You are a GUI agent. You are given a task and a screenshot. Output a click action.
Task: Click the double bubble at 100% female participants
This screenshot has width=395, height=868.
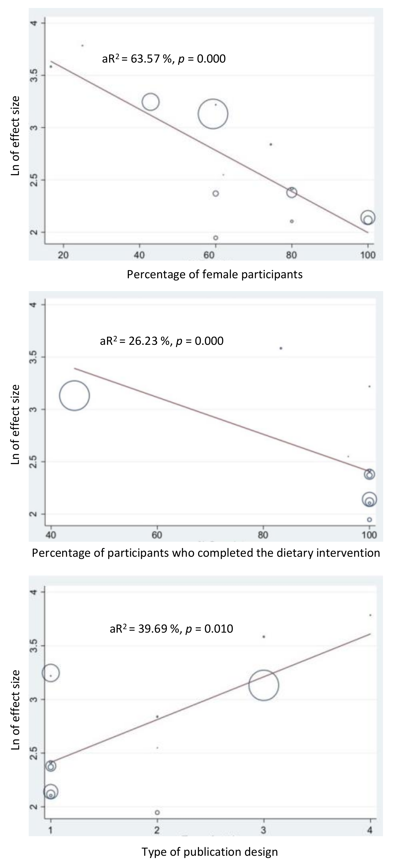point(368,218)
